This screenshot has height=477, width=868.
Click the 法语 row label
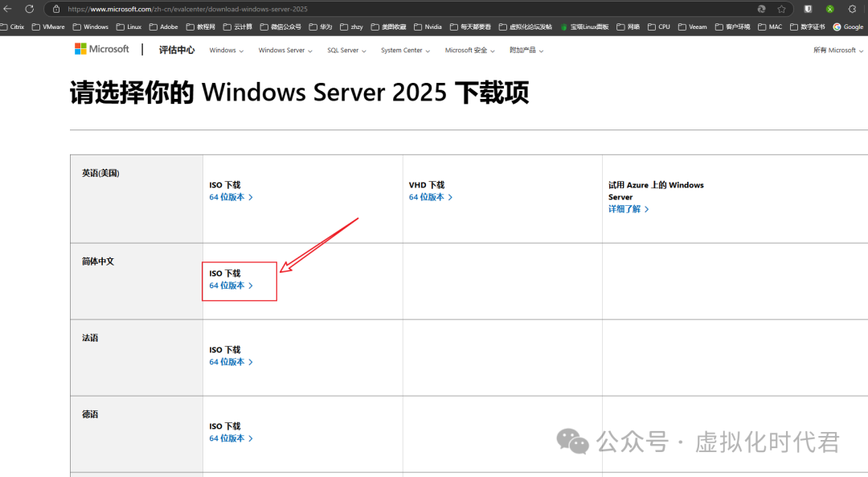coord(90,338)
